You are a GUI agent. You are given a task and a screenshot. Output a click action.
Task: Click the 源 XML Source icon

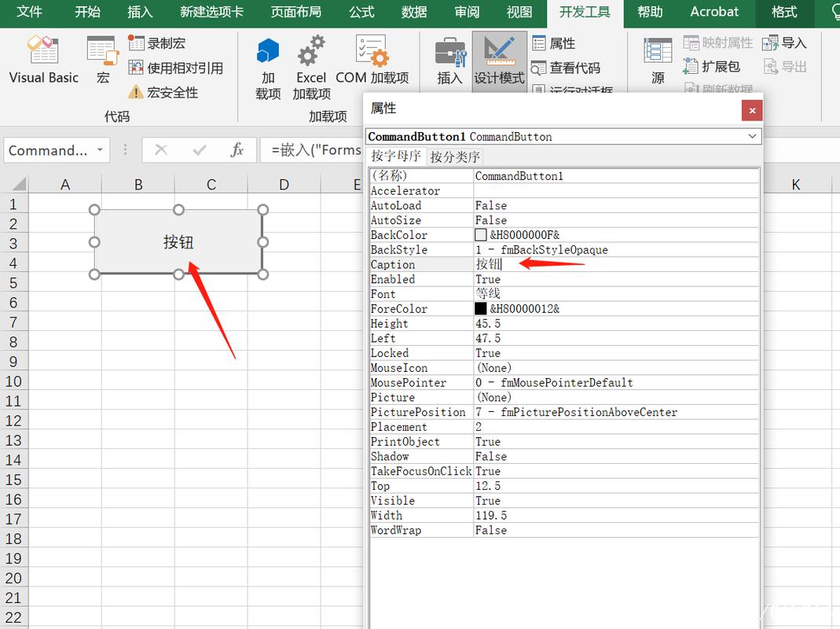point(657,59)
